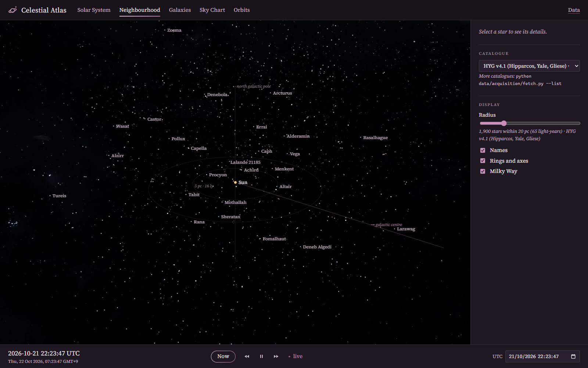
Task: Select the star Lalande 21185
Action: (x=245, y=162)
